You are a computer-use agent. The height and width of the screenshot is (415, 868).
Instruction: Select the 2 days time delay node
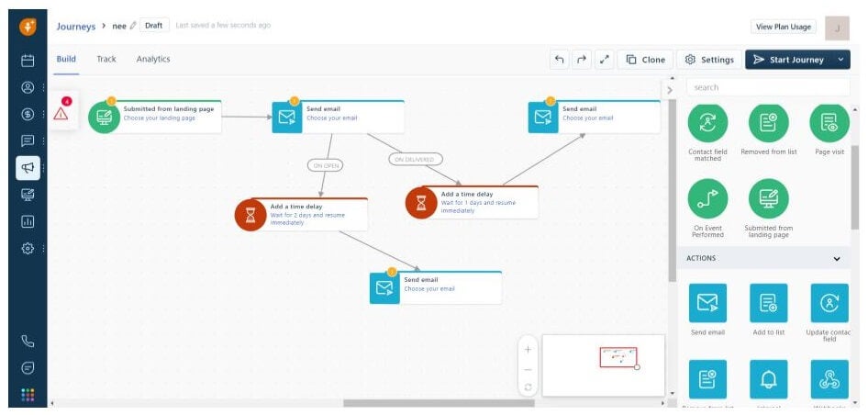tap(302, 215)
